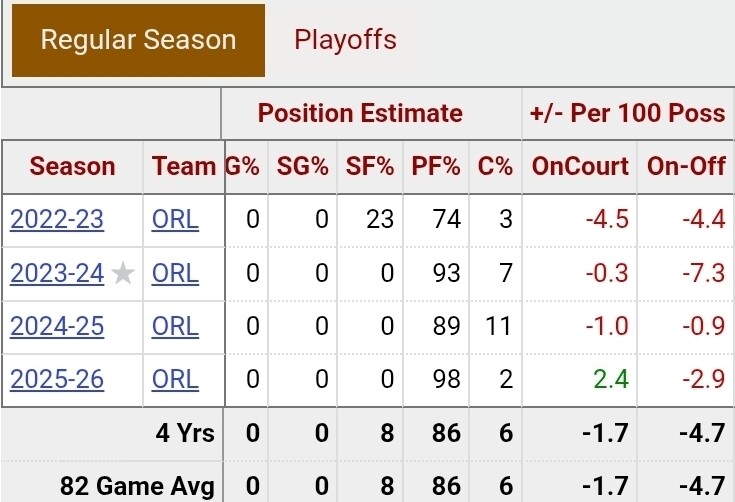Select the Regular Season tab
Screen dimensions: 735x502
tap(138, 40)
